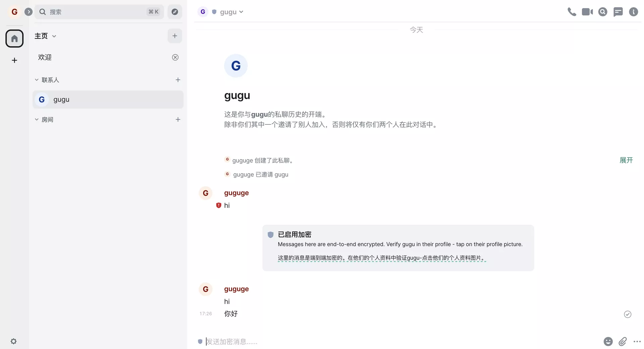Viewport: 644px width, 349px height.
Task: Start a voice call with gugu
Action: click(x=572, y=12)
